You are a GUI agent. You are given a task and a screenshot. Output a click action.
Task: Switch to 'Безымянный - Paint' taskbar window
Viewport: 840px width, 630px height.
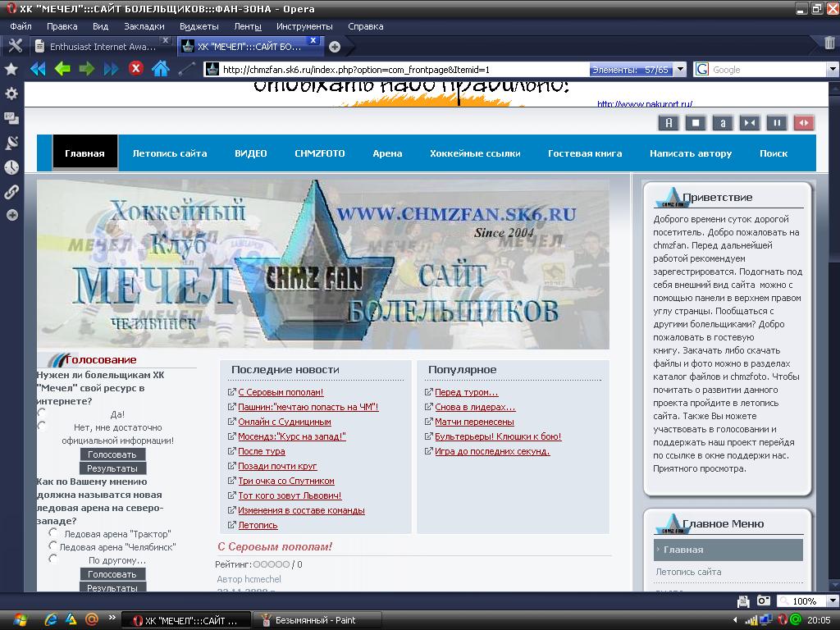(317, 620)
